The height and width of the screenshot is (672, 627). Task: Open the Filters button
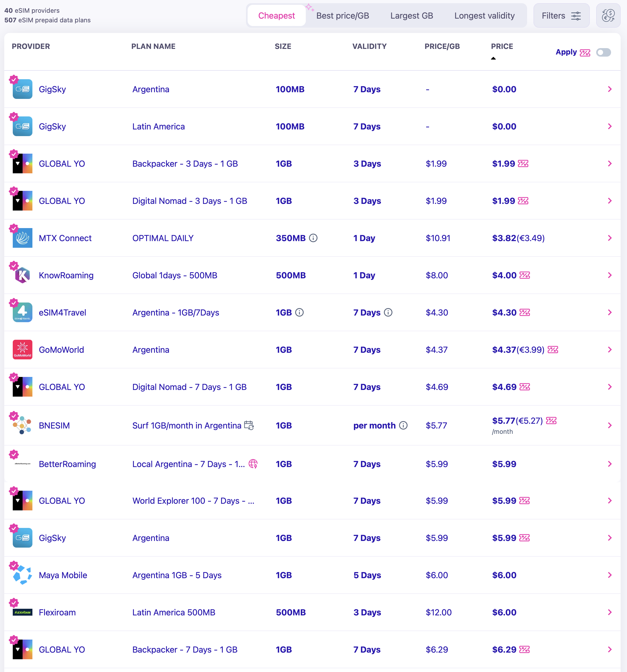point(561,15)
